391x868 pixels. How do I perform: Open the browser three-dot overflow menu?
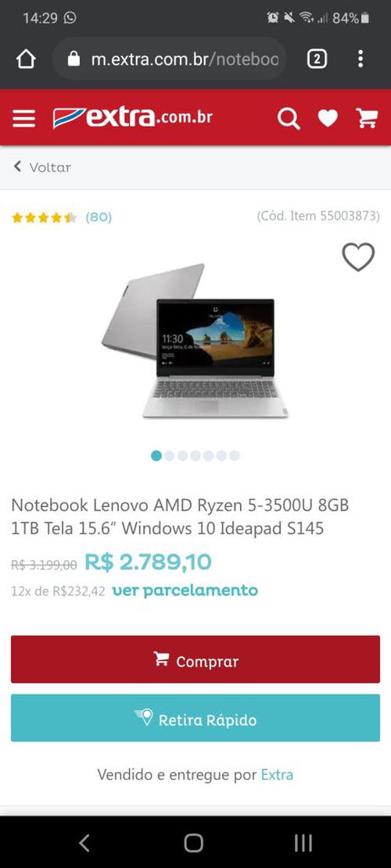360,59
